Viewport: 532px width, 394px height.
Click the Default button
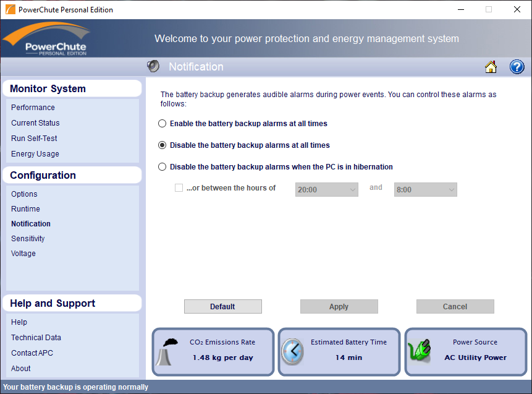(x=223, y=306)
